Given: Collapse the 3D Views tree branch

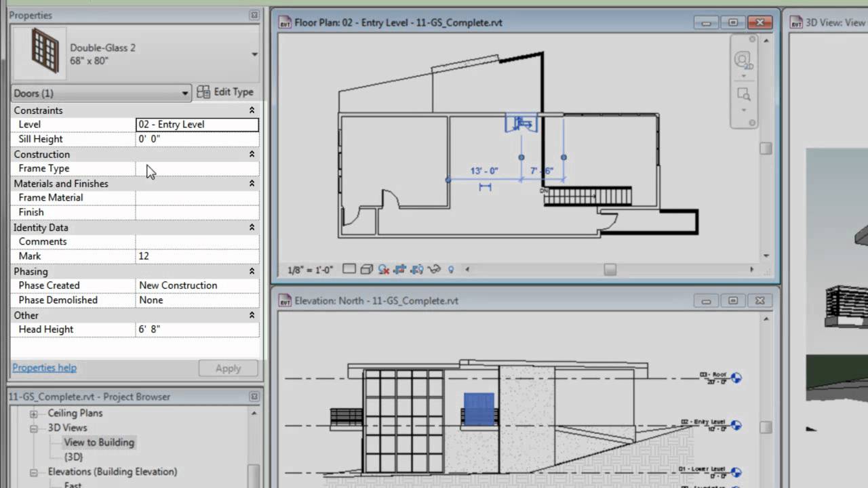Looking at the screenshot, I should click(33, 428).
